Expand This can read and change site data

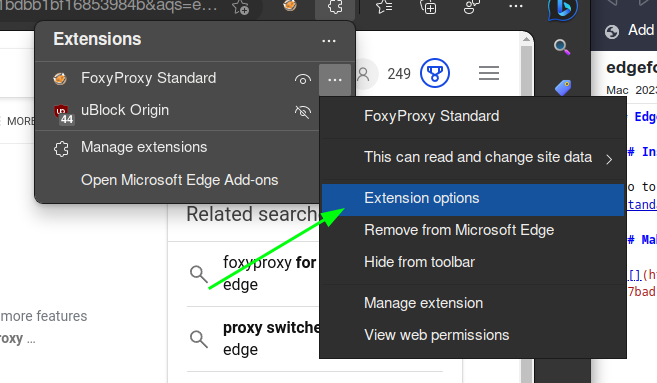[473, 158]
